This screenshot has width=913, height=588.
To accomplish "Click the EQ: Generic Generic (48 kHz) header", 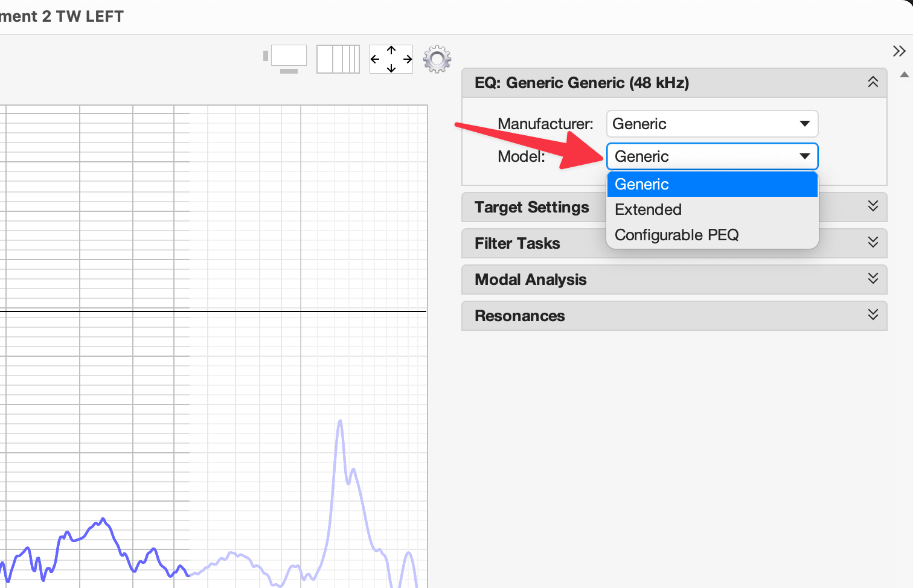I will point(581,83).
